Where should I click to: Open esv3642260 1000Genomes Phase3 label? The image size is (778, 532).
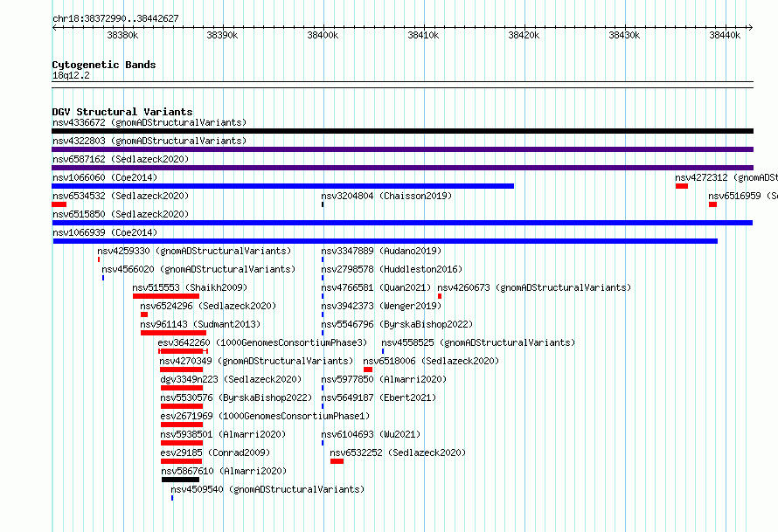pyautogui.click(x=262, y=342)
